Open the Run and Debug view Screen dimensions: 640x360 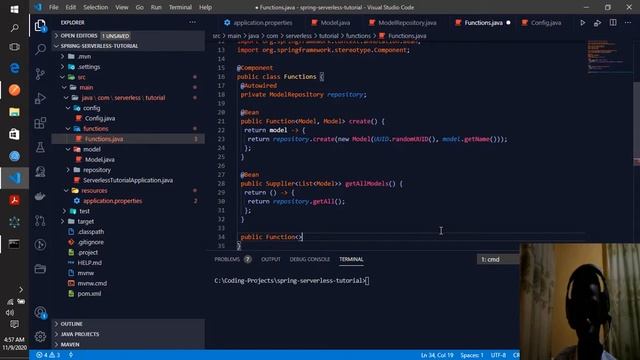tap(40, 98)
